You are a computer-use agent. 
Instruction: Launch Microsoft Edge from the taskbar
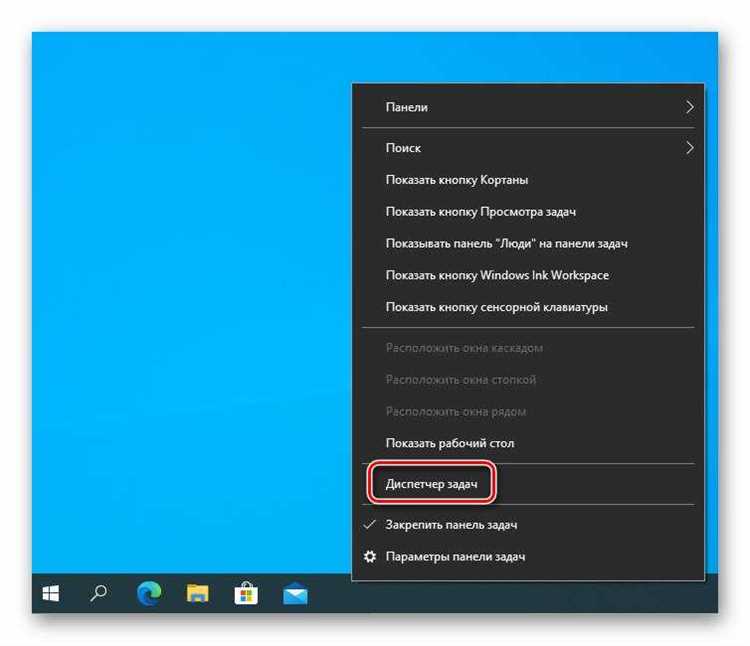[149, 594]
